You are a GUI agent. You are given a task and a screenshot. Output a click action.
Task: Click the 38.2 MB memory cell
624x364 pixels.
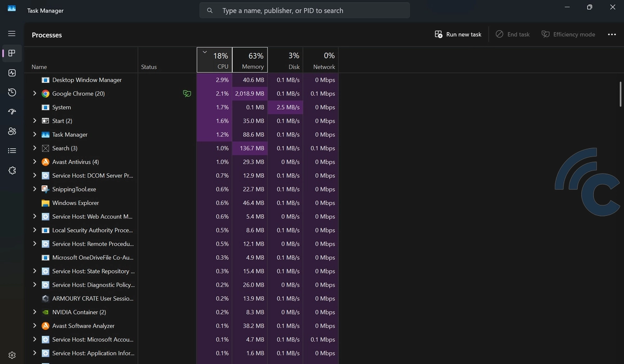[x=250, y=326]
